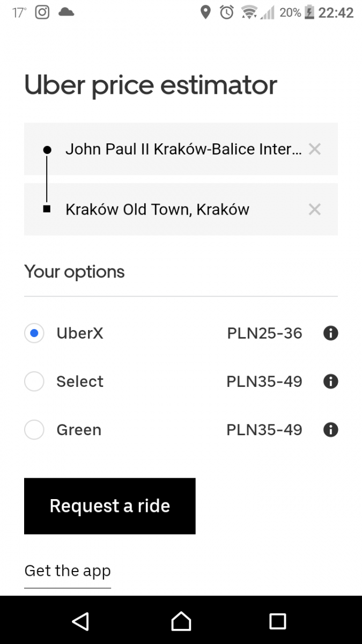
Task: Tap the cloud weather status icon
Action: (x=66, y=12)
